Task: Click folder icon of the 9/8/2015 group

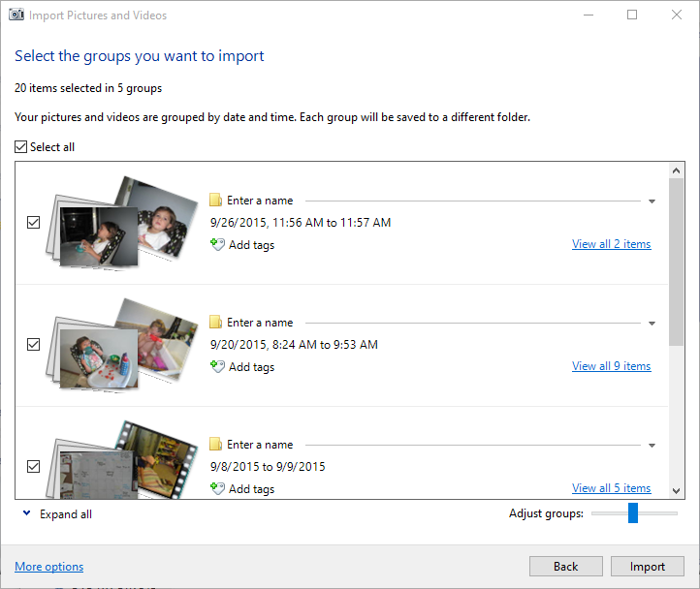Action: coord(215,444)
